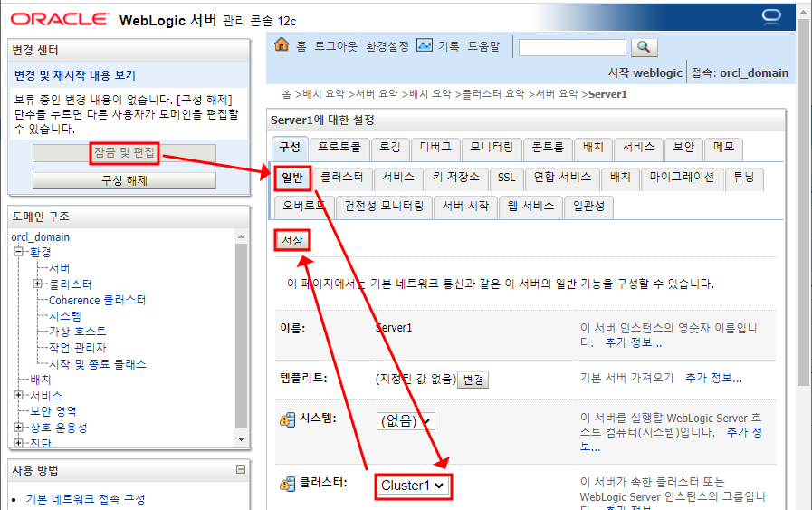Select the 건전성 모니터링 sub-tab
The image size is (812, 510).
tap(384, 207)
